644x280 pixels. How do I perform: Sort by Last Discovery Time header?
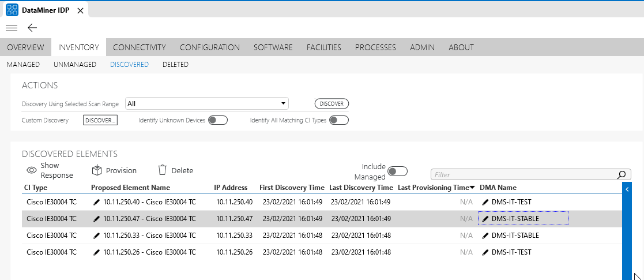(361, 188)
